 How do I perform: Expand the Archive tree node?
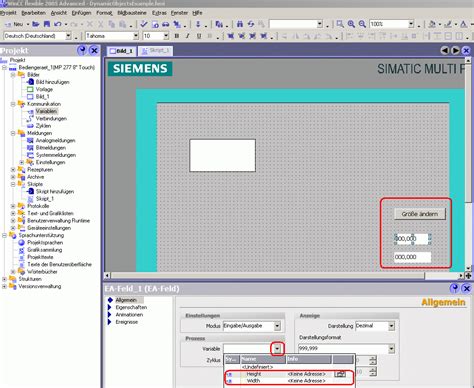(x=13, y=177)
